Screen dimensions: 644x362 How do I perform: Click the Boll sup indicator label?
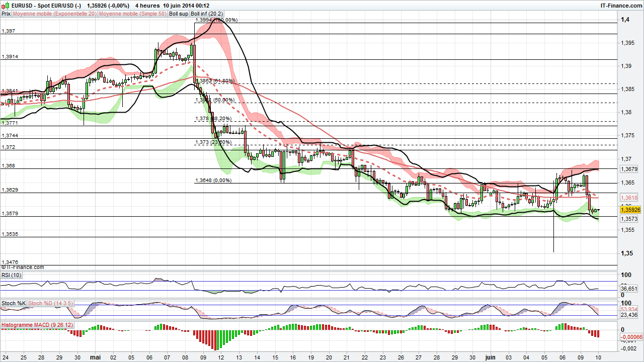[x=178, y=14]
